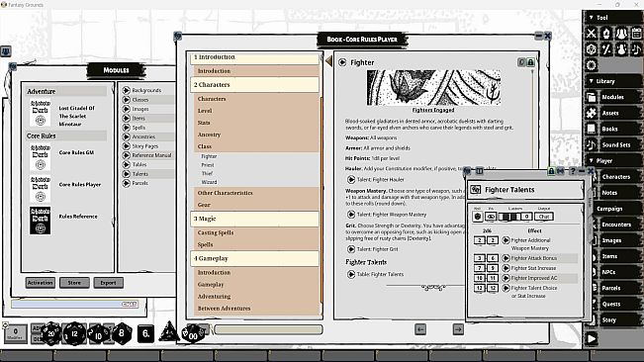Image resolution: width=644 pixels, height=362 pixels.
Task: Open chapter 3 Magic in book index
Action: coord(254,219)
